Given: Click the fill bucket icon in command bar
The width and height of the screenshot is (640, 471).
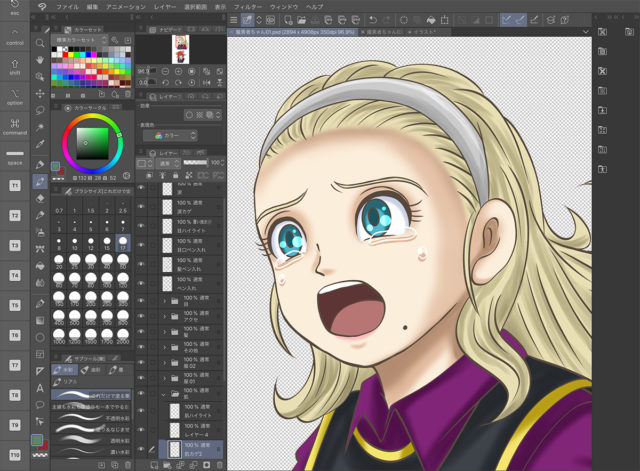Looking at the screenshot, I should (x=431, y=20).
